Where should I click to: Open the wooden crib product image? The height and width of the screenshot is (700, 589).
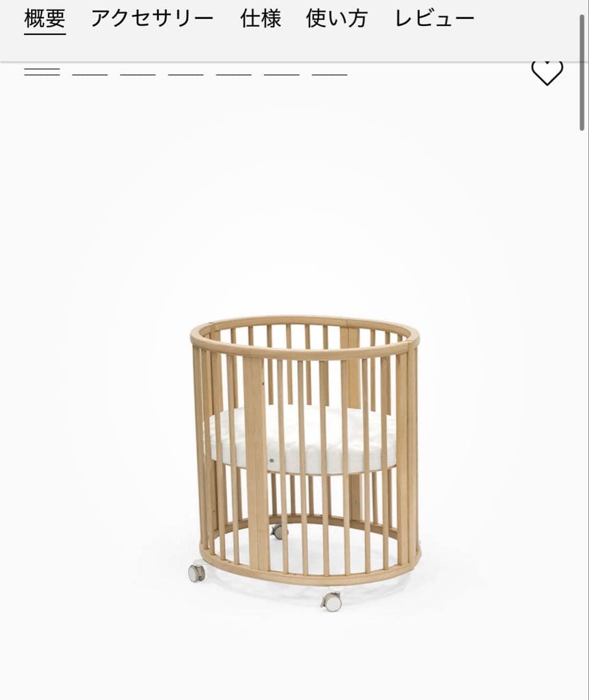305,462
